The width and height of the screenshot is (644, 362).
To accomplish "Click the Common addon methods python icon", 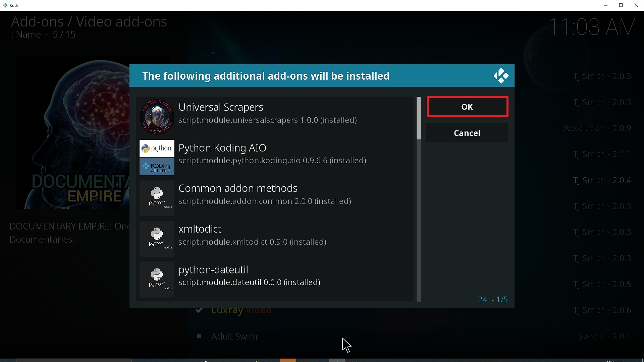I will click(x=157, y=198).
